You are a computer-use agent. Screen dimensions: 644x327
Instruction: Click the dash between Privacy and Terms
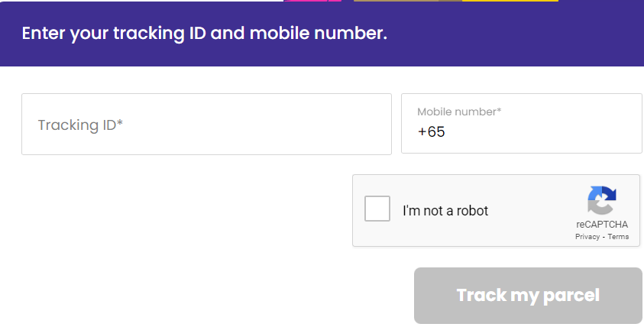pos(604,237)
